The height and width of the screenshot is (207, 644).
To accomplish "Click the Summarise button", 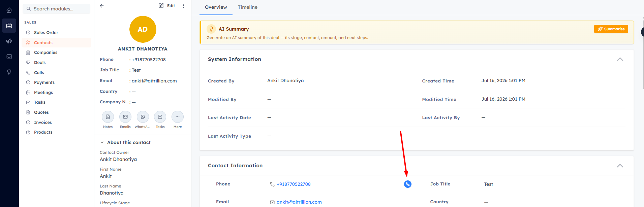I will (x=611, y=29).
